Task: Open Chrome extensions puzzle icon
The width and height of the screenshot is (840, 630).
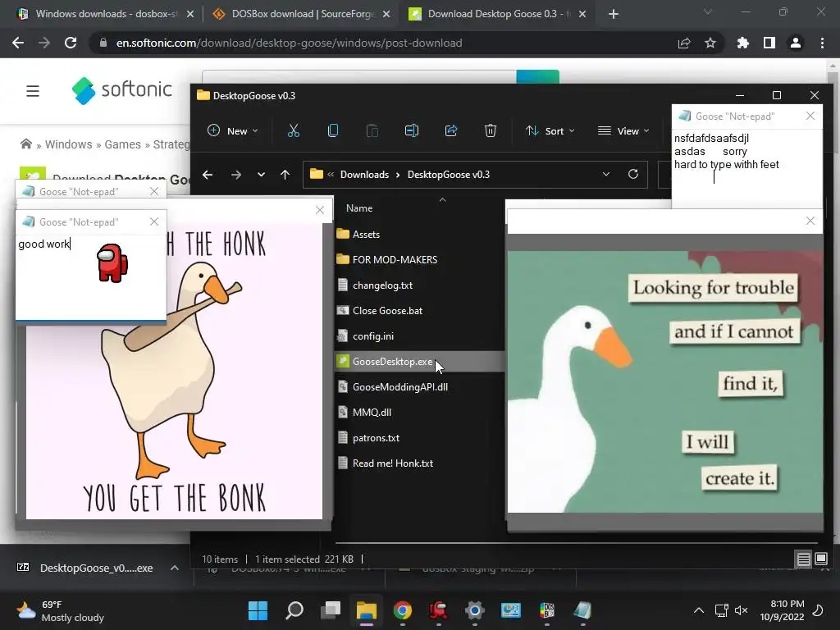Action: 743,43
